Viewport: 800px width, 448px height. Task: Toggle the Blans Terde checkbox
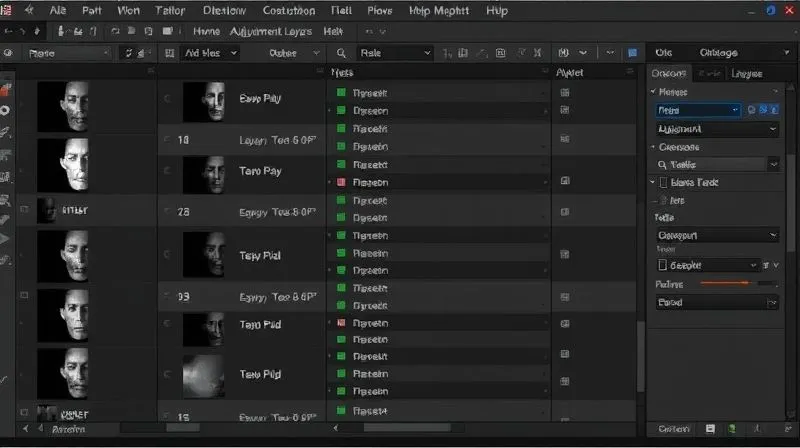coord(663,182)
